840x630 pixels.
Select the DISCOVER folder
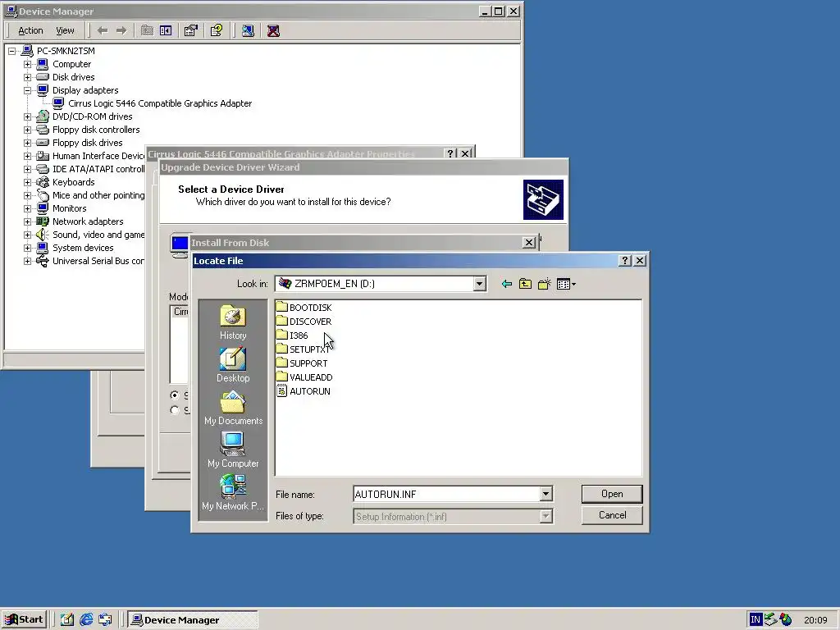point(304,322)
